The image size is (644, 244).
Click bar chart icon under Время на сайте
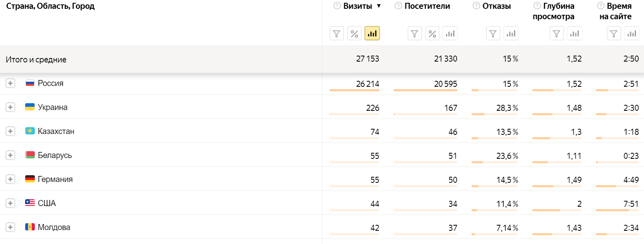(x=632, y=34)
